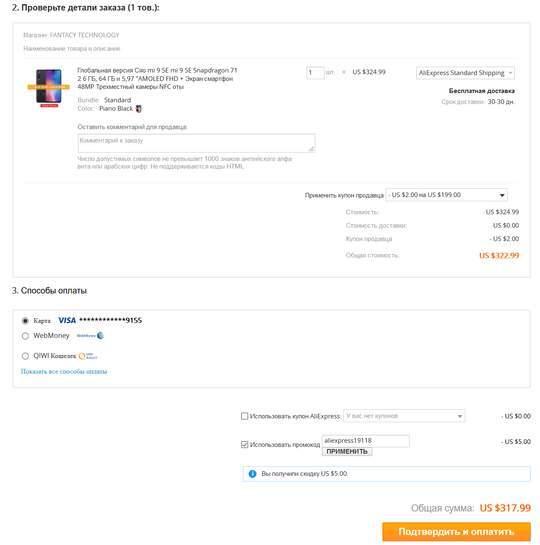Image resolution: width=540 pixels, height=545 pixels.
Task: Click the blue info icon in discount notice
Action: click(253, 473)
